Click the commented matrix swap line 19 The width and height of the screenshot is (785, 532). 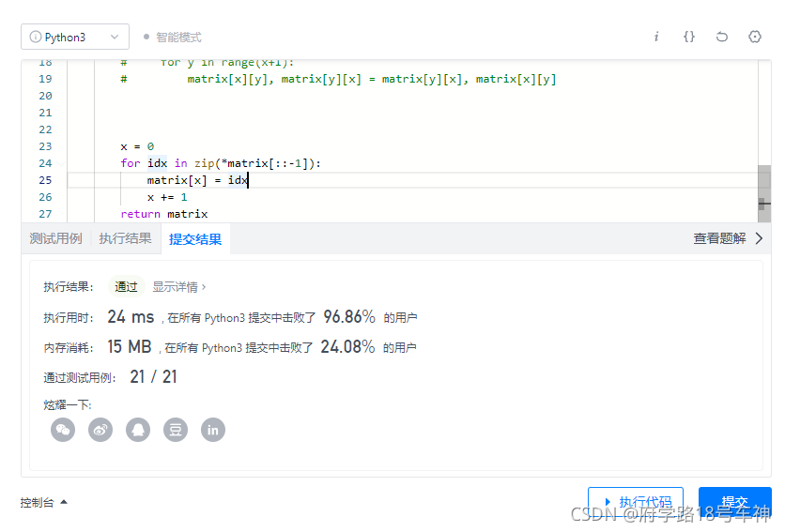[338, 79]
